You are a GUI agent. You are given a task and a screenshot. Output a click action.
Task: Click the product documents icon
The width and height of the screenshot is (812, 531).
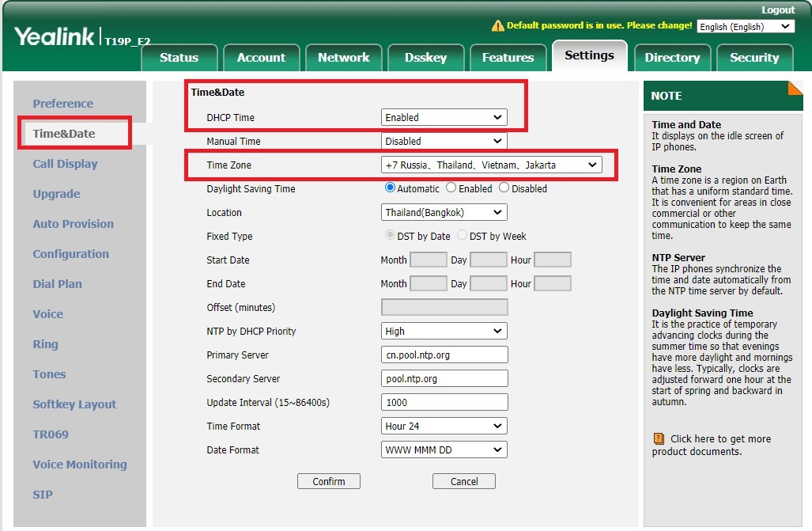pos(659,438)
